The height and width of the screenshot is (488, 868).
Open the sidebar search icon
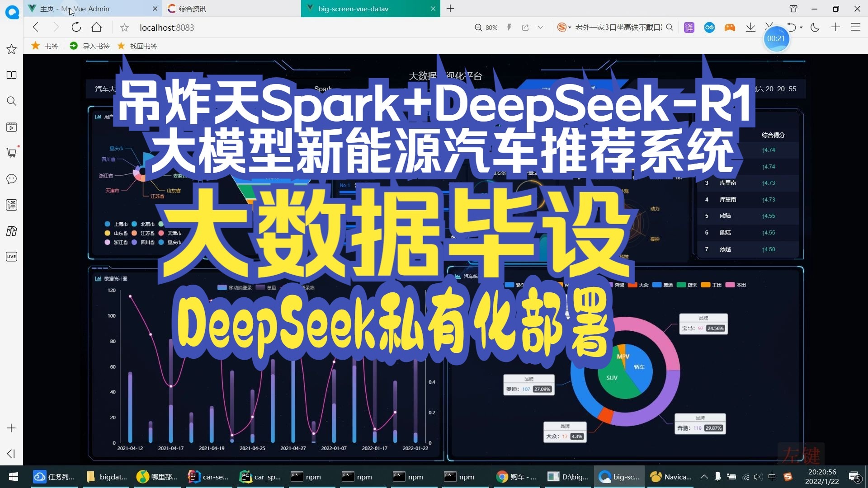click(12, 101)
